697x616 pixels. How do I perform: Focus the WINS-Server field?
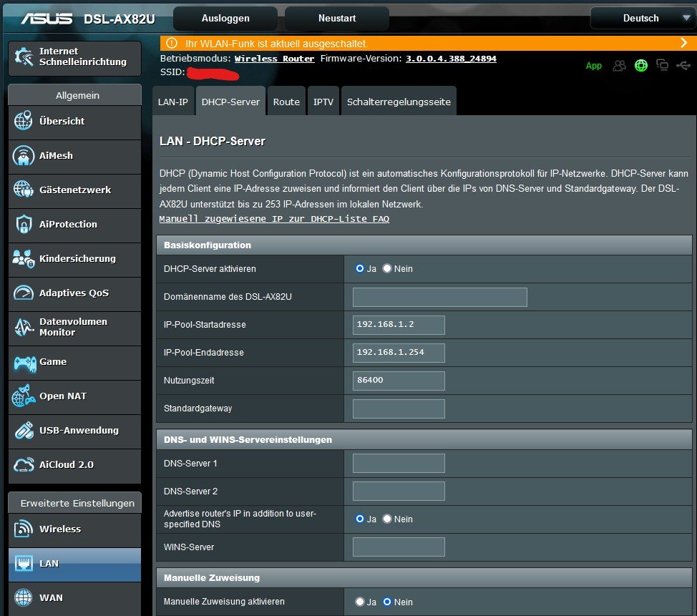point(399,547)
